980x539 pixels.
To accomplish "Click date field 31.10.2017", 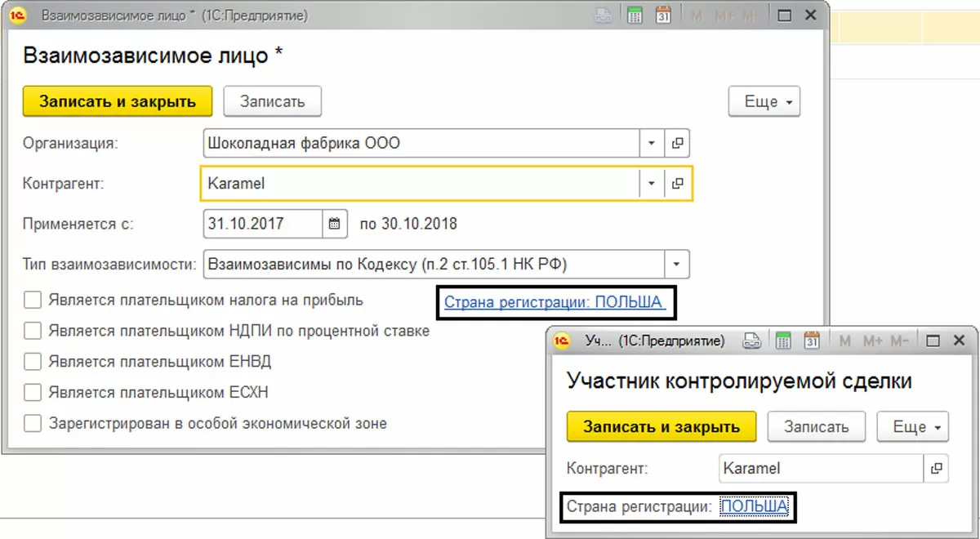I will coord(262,224).
